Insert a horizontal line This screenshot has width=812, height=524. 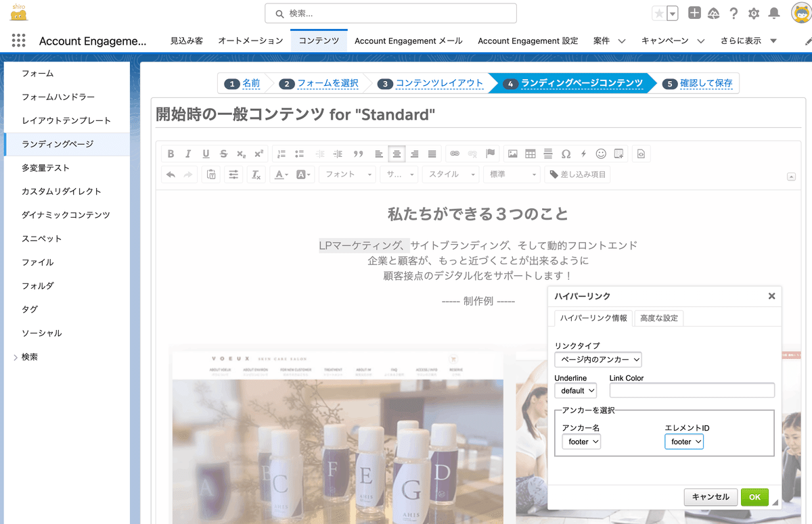click(x=548, y=153)
